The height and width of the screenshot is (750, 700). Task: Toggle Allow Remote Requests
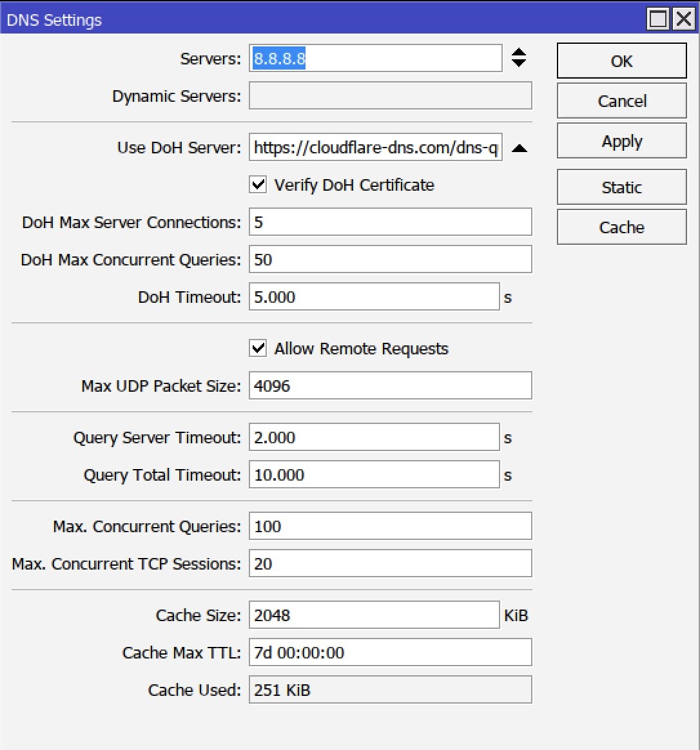click(257, 348)
